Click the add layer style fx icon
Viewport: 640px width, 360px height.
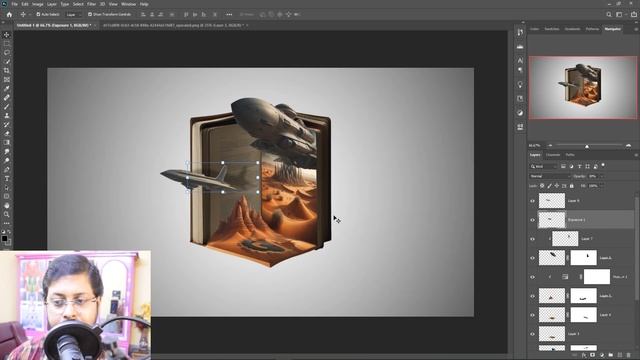(x=584, y=355)
